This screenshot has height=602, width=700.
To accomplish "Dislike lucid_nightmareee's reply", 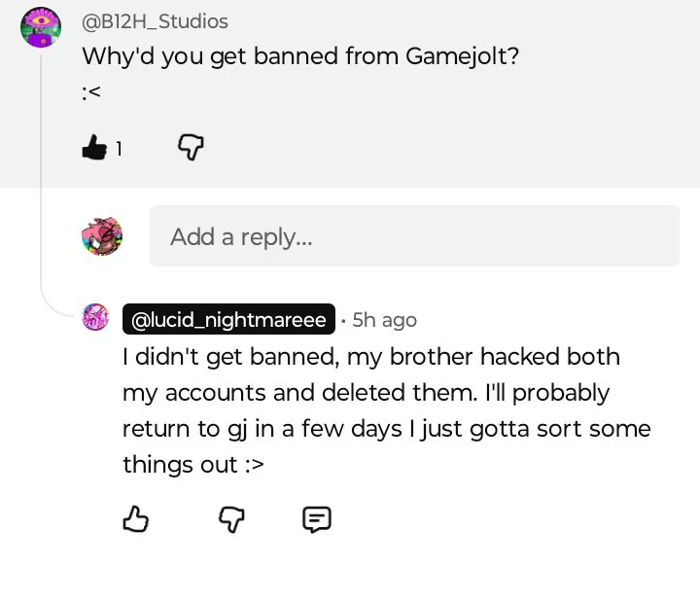I will coord(229,520).
